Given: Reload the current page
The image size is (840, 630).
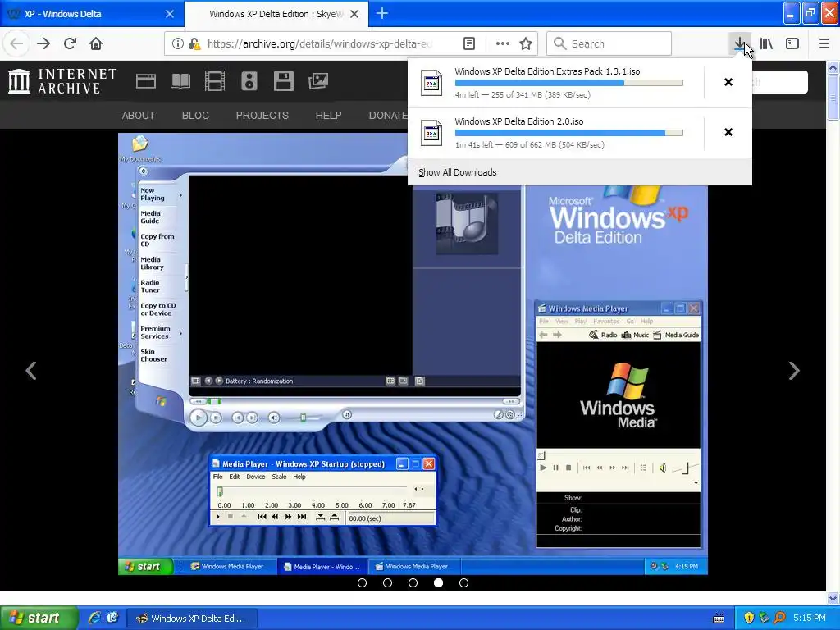Looking at the screenshot, I should point(70,43).
